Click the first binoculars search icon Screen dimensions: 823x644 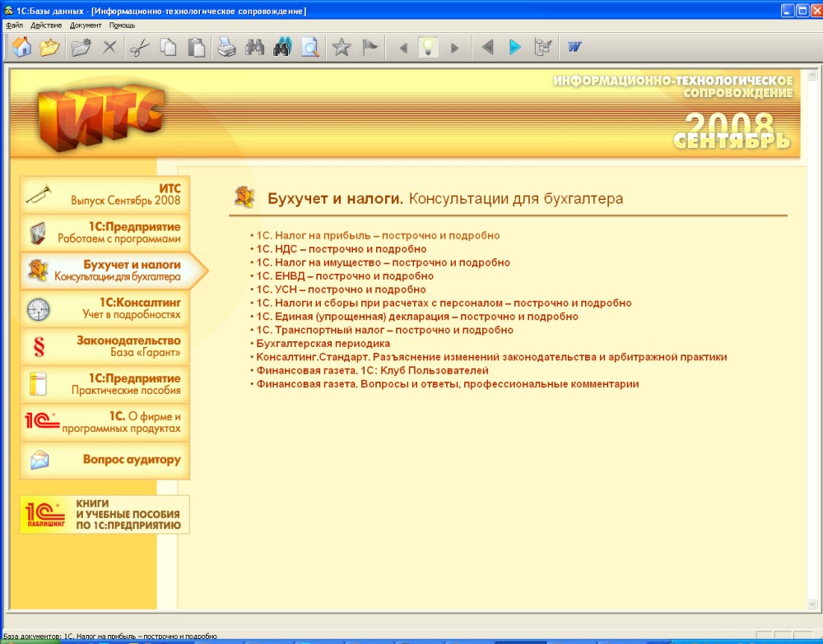pos(254,48)
